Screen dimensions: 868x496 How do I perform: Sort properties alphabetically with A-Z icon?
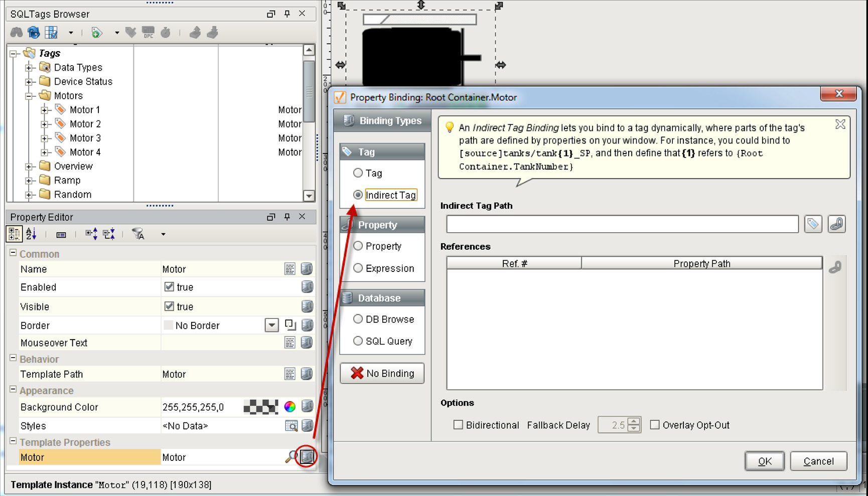(31, 234)
